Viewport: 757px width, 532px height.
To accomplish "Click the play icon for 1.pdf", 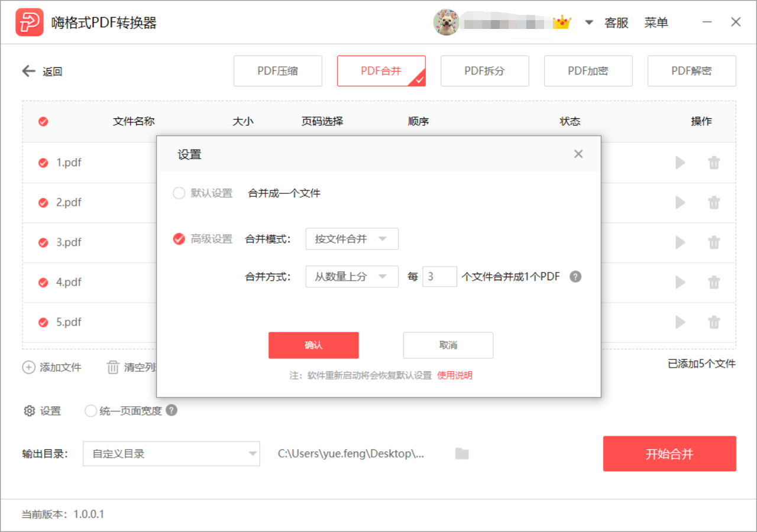I will click(x=681, y=163).
